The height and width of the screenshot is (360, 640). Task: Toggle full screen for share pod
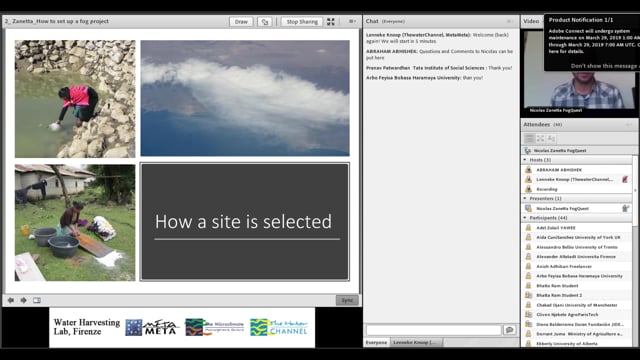point(331,22)
